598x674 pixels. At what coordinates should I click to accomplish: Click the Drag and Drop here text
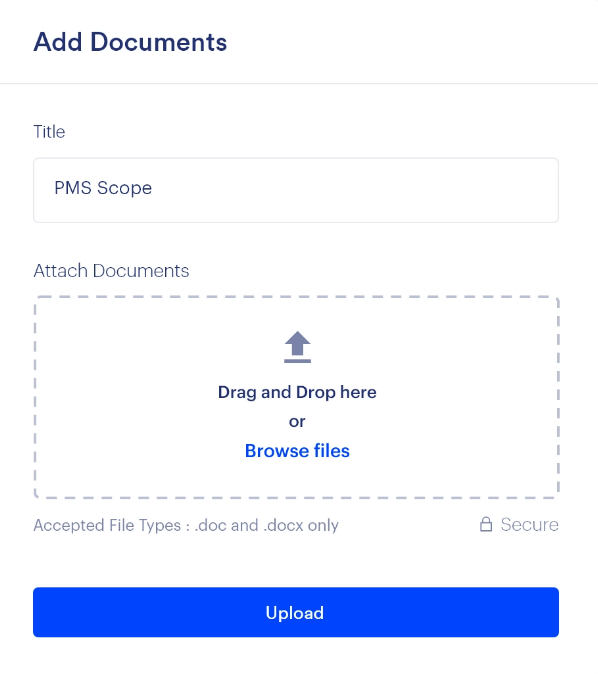[x=297, y=392]
